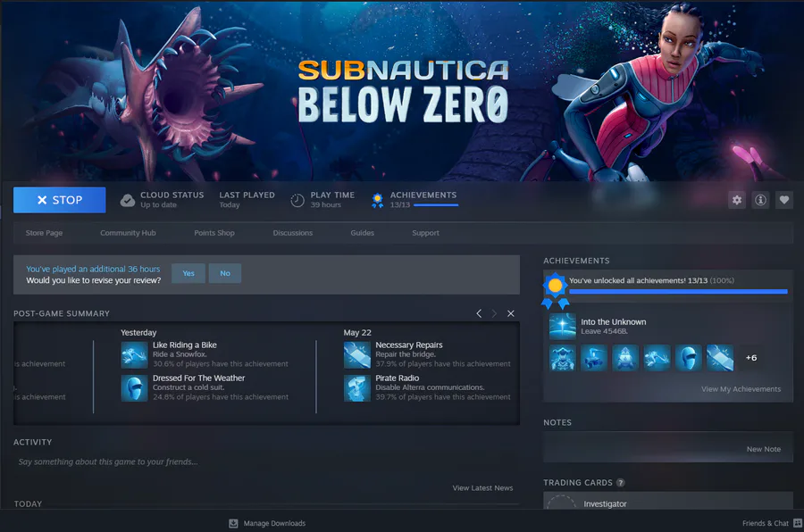Type in the activity message field
The height and width of the screenshot is (532, 804).
coord(266,461)
